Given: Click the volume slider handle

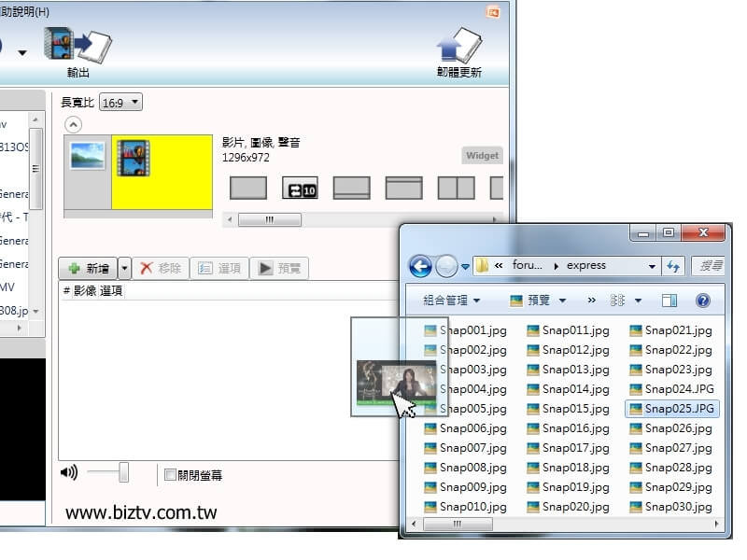Looking at the screenshot, I should click(123, 473).
